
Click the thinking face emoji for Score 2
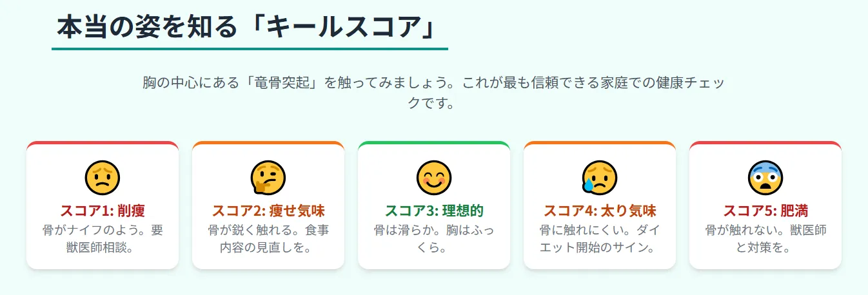pyautogui.click(x=268, y=178)
